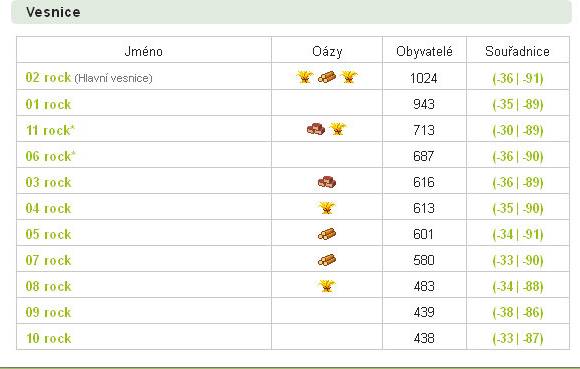
Task: Click the Obyvatelé column header
Action: 424,51
